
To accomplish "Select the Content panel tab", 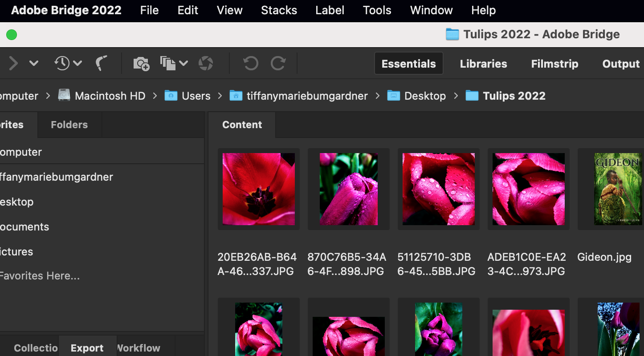I will coord(242,125).
